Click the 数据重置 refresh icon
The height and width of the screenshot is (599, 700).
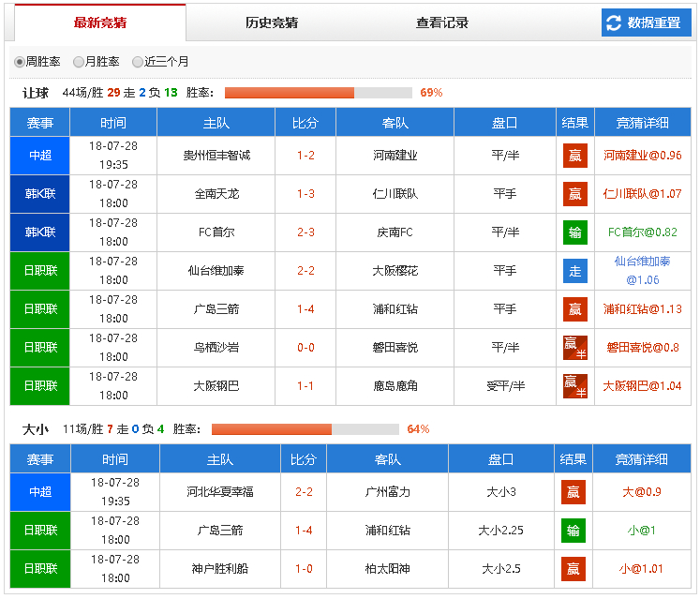614,22
